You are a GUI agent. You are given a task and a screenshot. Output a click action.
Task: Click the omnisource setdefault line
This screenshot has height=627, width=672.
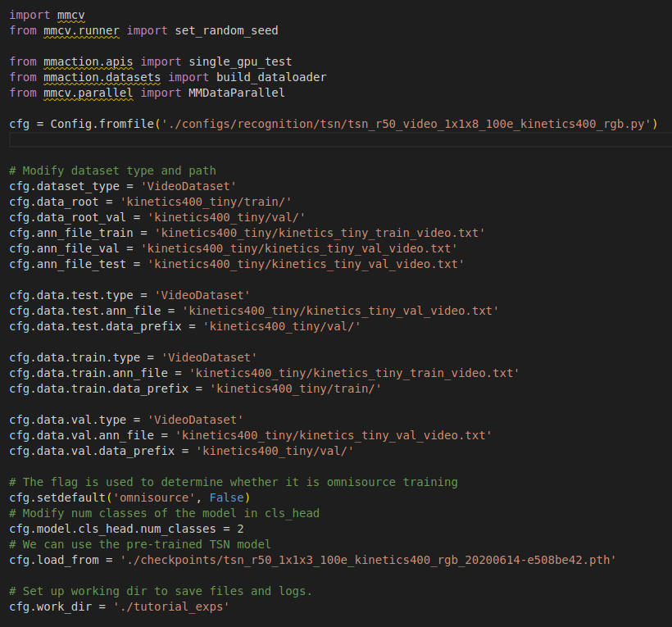point(131,498)
